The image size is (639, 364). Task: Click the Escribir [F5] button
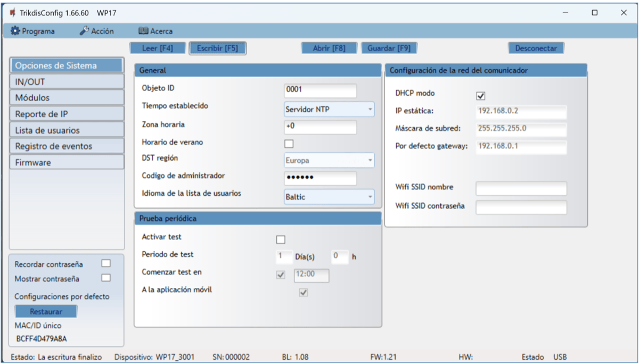coord(217,48)
